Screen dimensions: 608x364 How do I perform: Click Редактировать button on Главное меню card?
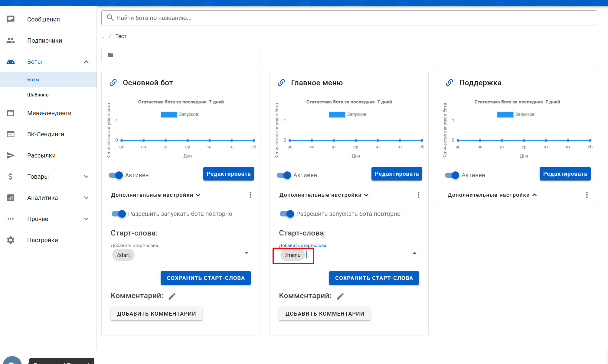(397, 174)
